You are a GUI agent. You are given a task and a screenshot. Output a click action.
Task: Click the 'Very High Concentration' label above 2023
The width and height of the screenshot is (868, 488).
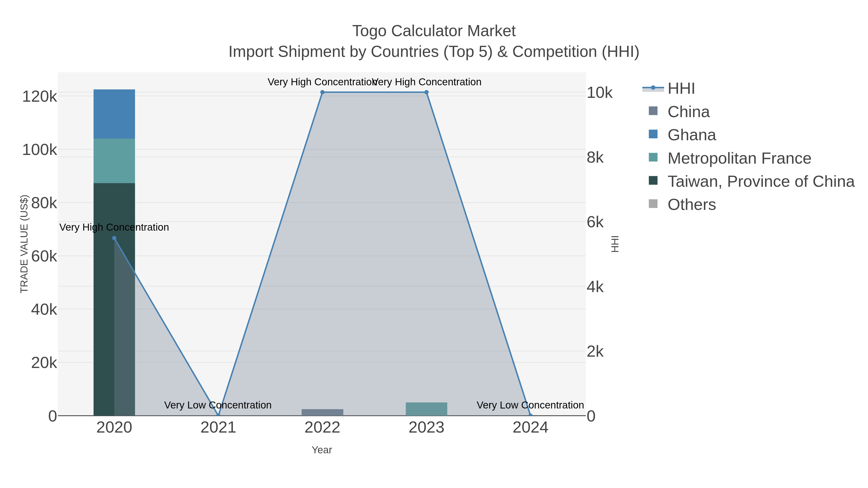point(427,82)
